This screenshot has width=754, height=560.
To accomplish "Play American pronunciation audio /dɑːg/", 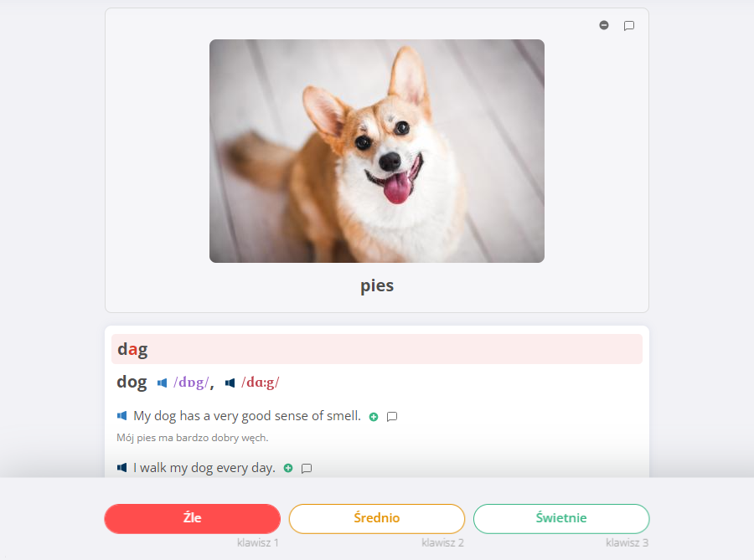I will (x=230, y=383).
